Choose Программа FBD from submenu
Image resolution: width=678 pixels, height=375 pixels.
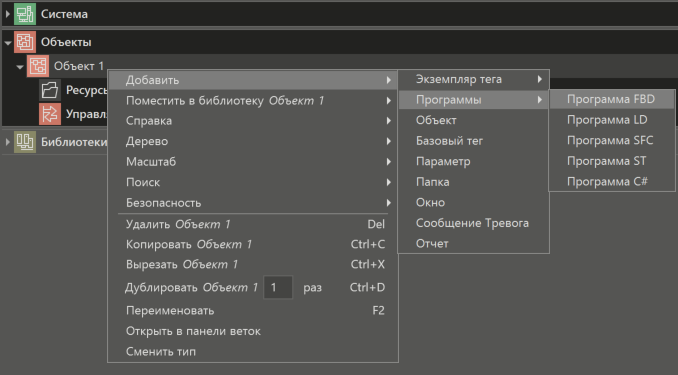611,99
